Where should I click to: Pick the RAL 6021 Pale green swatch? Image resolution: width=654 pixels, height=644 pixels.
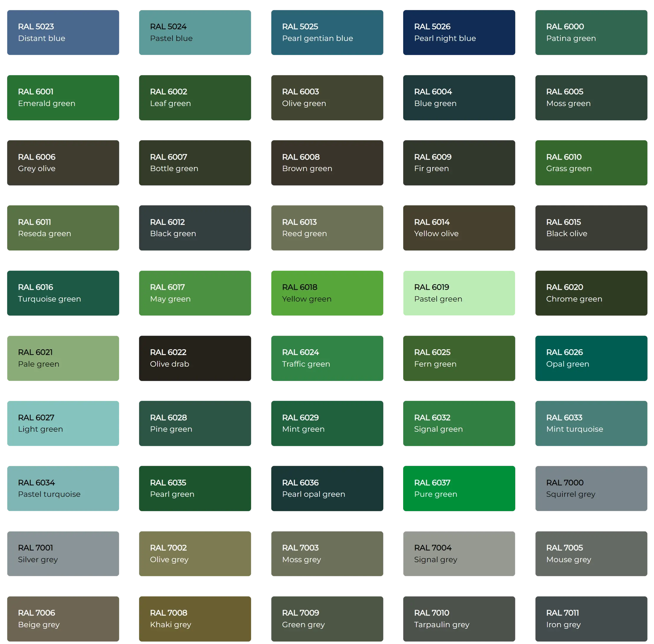pos(63,358)
